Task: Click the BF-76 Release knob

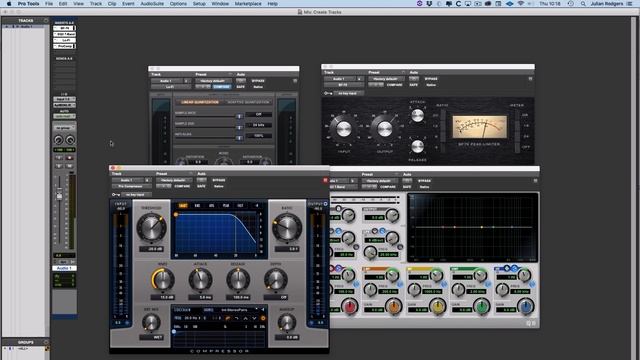Action: pos(417,146)
